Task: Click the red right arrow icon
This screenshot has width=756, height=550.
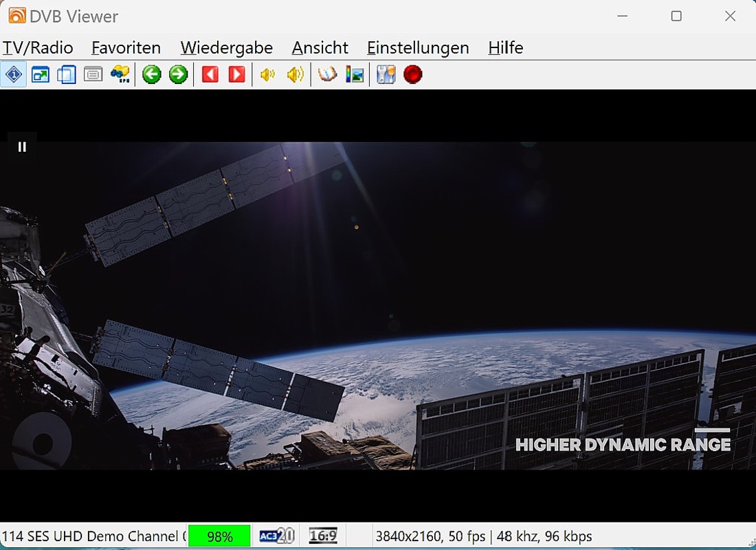Action: pyautogui.click(x=236, y=75)
